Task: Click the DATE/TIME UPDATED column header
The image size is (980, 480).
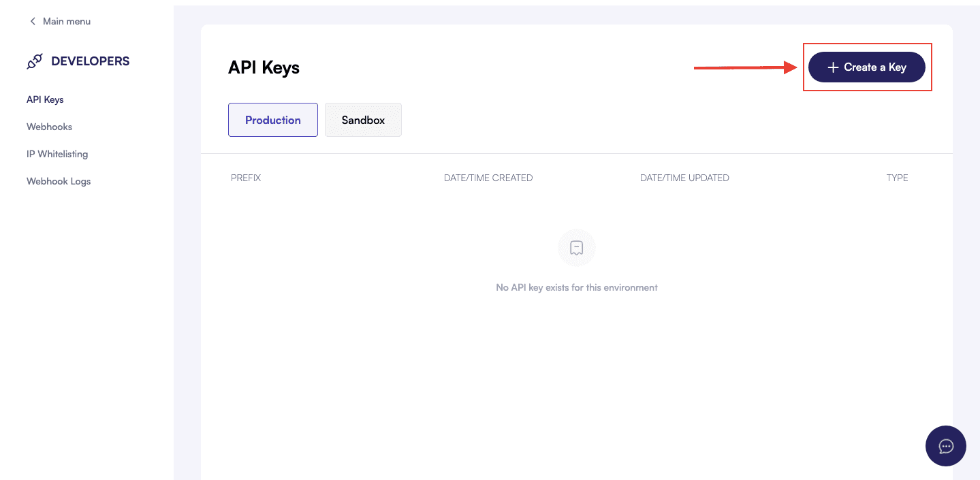Action: tap(684, 178)
